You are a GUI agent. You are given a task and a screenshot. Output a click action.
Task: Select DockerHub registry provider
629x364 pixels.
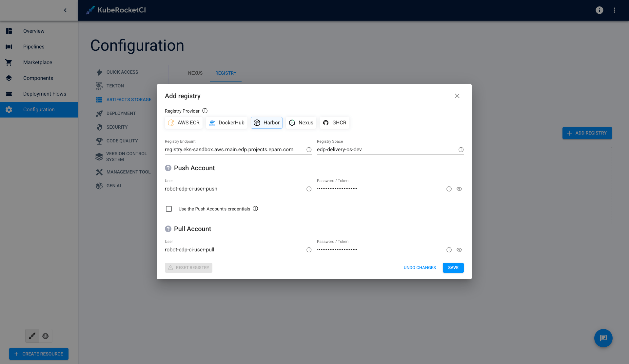[x=226, y=123]
